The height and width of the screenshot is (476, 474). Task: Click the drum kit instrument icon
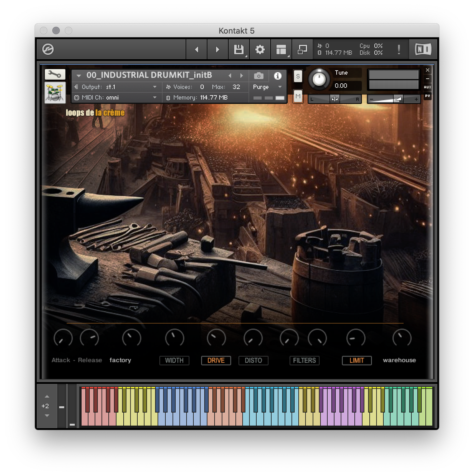(55, 93)
